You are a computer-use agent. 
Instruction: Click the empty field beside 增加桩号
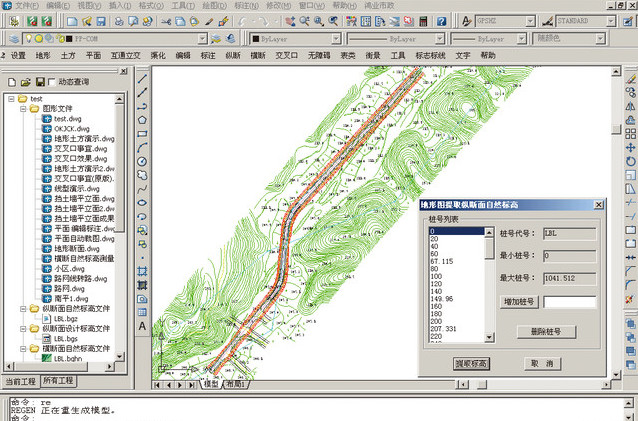tap(570, 302)
